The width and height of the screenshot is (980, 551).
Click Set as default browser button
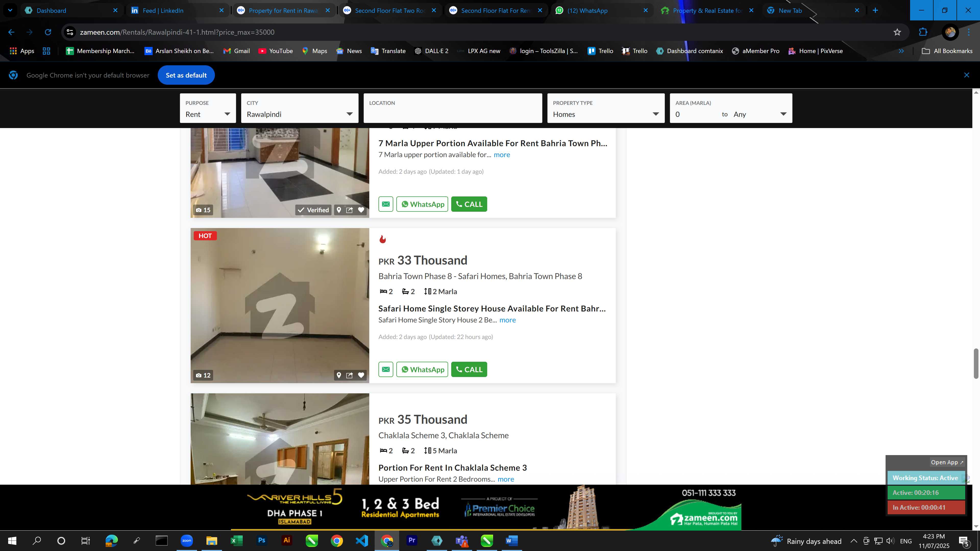point(186,75)
